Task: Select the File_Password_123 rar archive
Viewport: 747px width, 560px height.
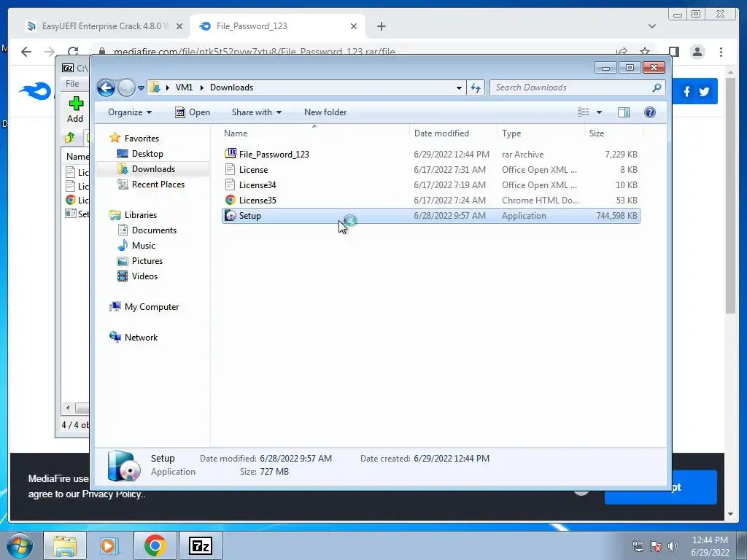Action: click(430, 155)
